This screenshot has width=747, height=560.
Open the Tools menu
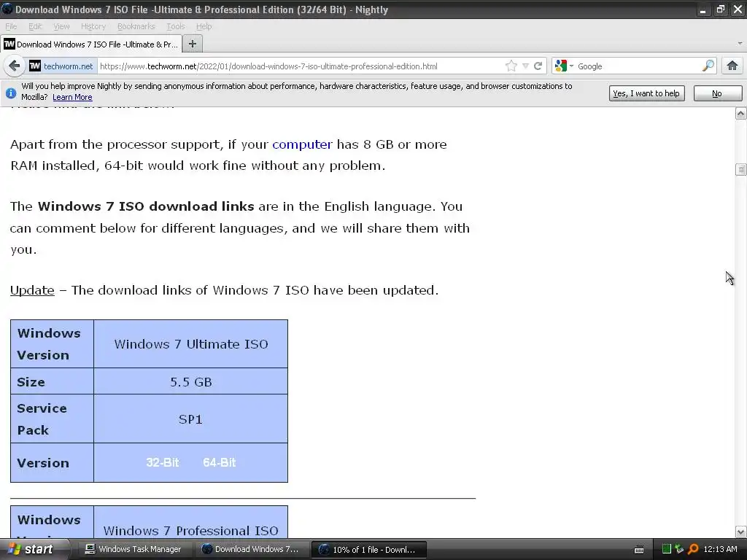click(175, 26)
